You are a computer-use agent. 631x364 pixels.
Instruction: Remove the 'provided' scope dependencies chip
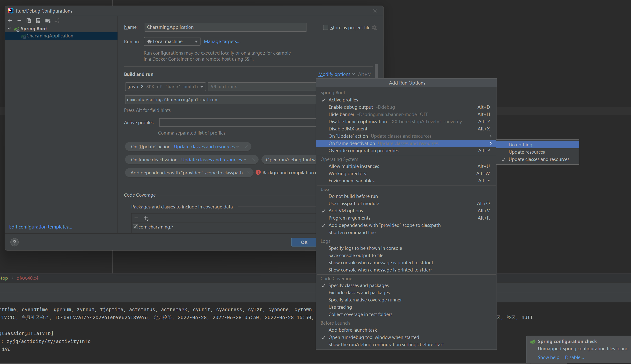[248, 173]
